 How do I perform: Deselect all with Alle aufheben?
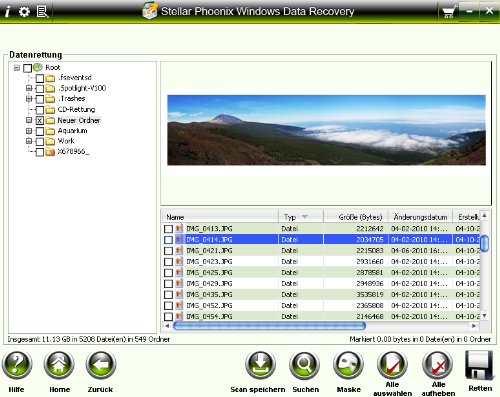[437, 365]
